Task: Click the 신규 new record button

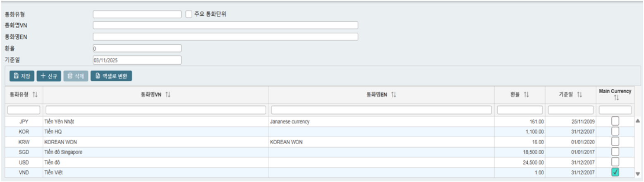Action: [49, 76]
